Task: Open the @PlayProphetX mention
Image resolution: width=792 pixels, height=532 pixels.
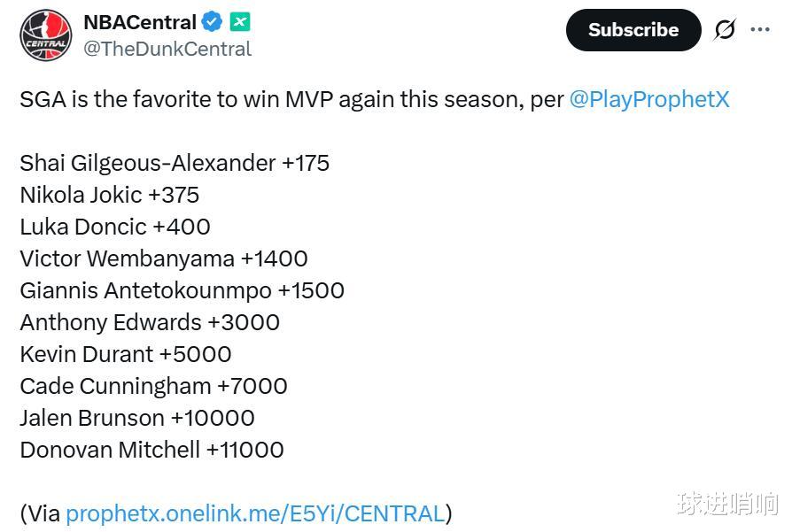Action: coord(649,99)
